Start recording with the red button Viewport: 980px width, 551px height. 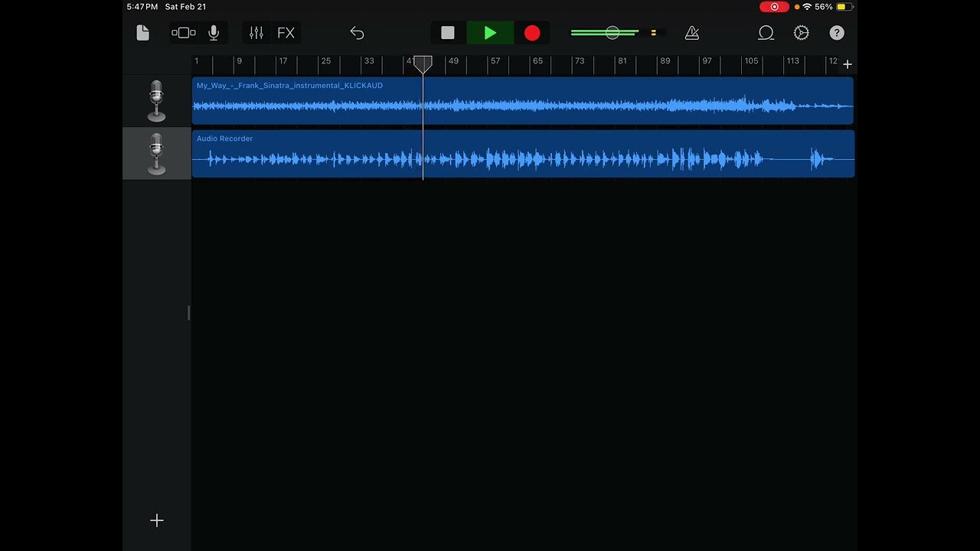pos(532,33)
